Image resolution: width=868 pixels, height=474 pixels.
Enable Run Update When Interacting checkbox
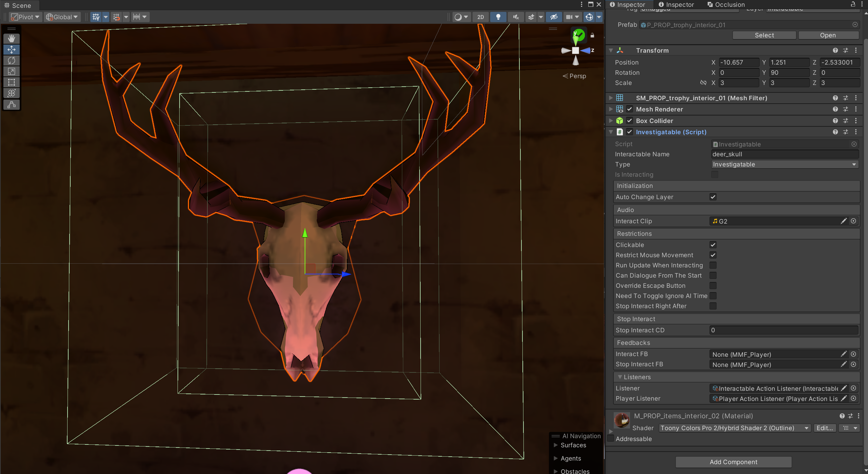[x=713, y=265]
